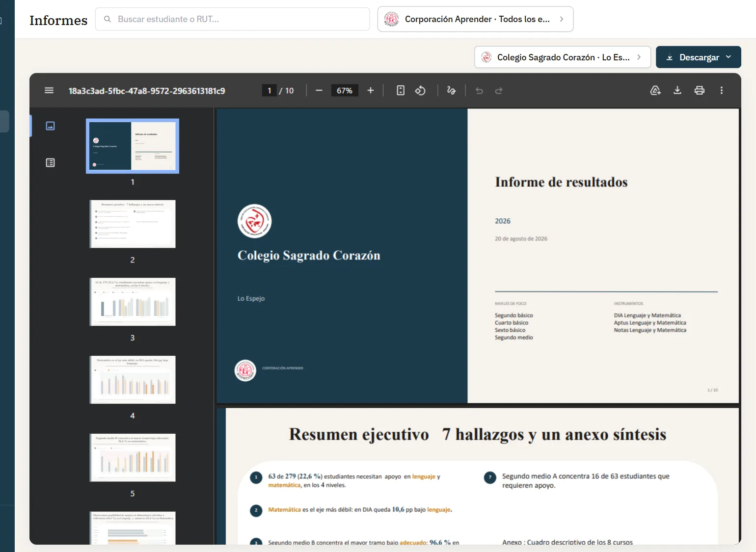The image size is (756, 552).
Task: Click 'Segundo básico' in niveles de foco
Action: click(513, 315)
